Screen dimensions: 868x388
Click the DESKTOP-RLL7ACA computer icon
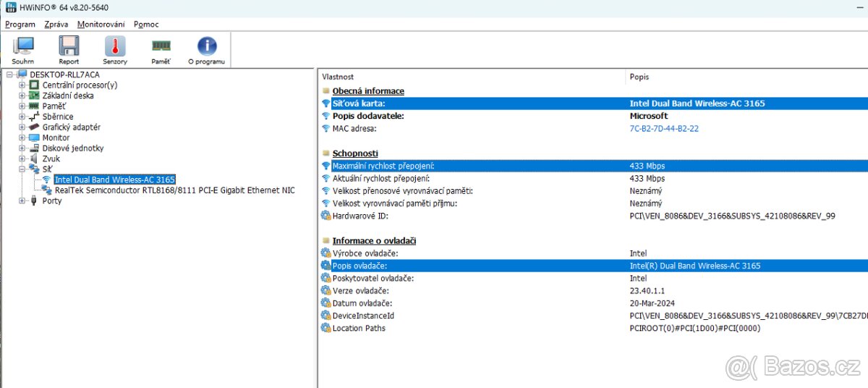(x=22, y=75)
